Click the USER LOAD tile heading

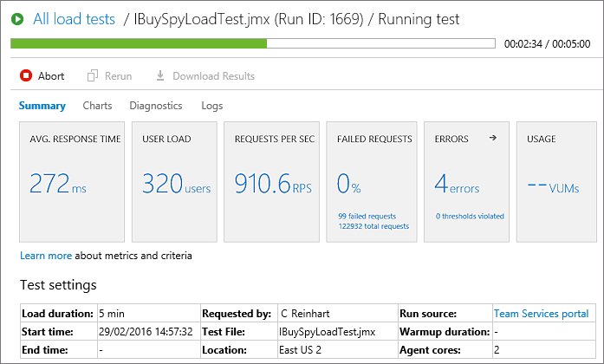click(x=166, y=139)
